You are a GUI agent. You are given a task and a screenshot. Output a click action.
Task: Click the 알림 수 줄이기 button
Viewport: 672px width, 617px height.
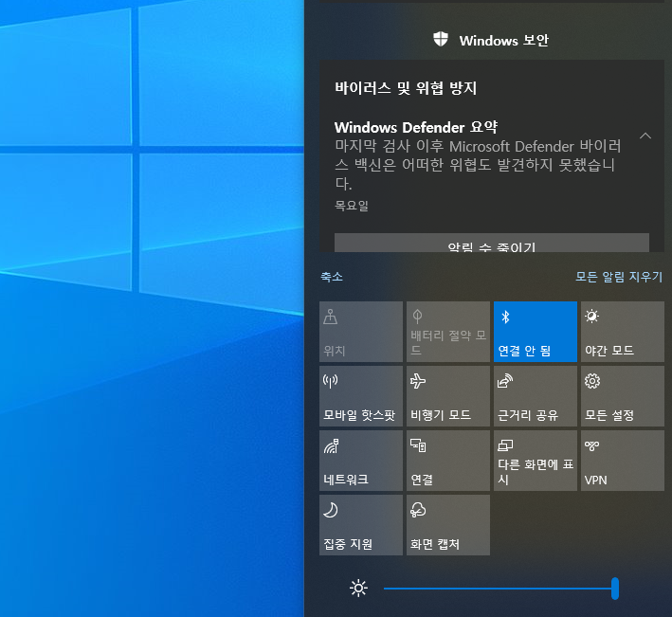[492, 243]
